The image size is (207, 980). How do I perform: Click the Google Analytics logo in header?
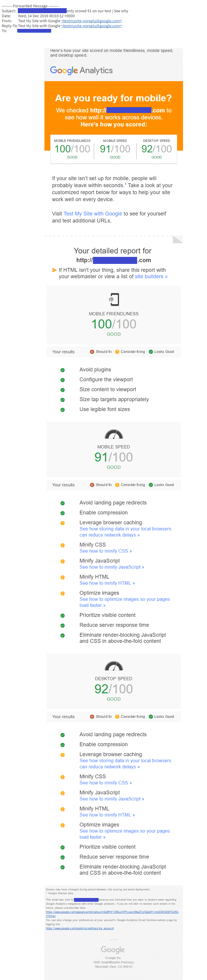coord(81,70)
